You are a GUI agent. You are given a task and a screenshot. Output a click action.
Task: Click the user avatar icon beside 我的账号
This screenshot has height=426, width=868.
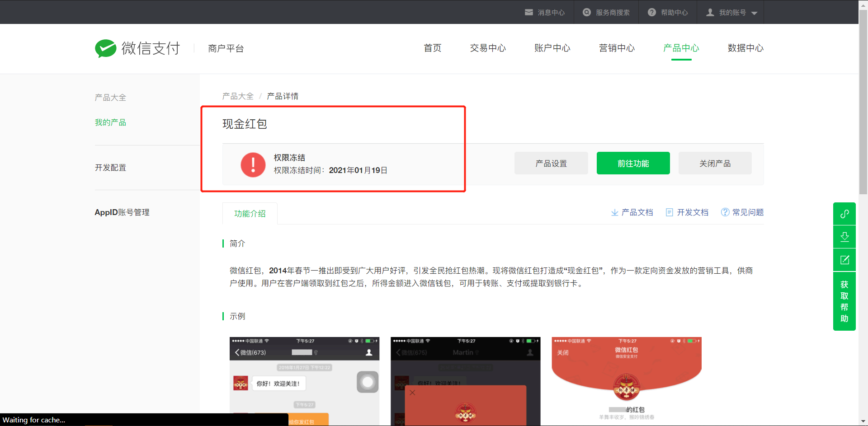710,12
